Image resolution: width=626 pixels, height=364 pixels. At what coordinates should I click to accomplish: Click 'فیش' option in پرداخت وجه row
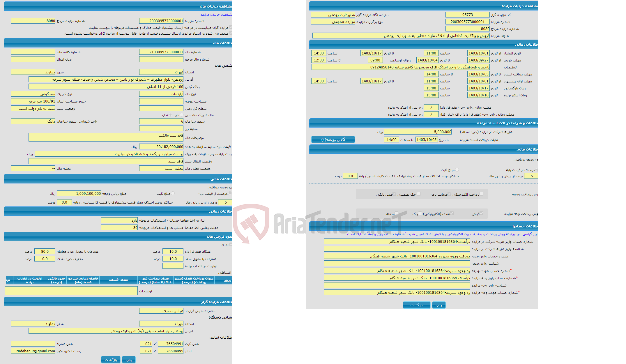click(x=484, y=214)
